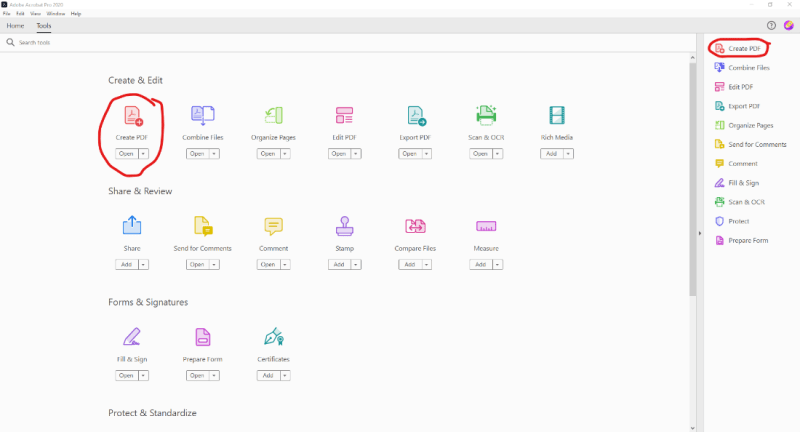Select the Share tool icon
The height and width of the screenshot is (432, 800).
click(x=132, y=225)
